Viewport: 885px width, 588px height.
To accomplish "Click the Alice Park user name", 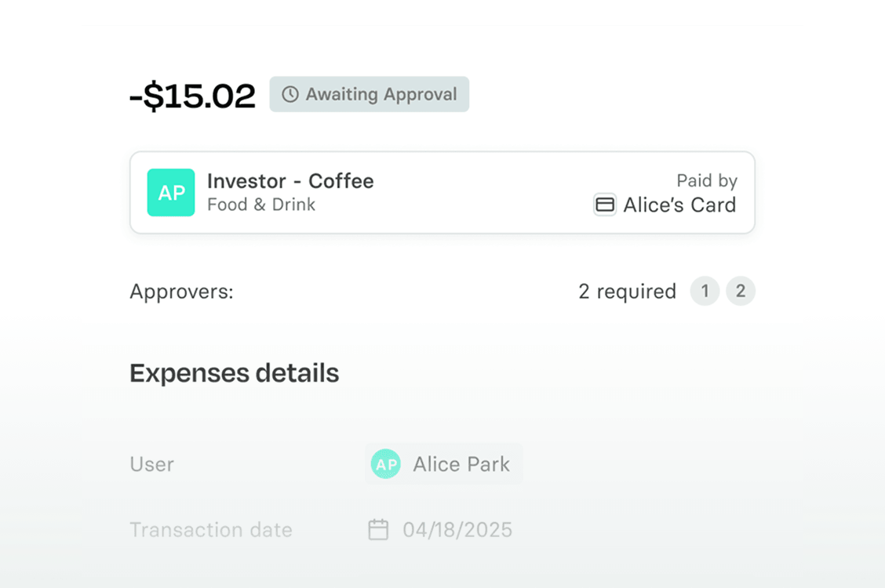I will click(x=461, y=464).
